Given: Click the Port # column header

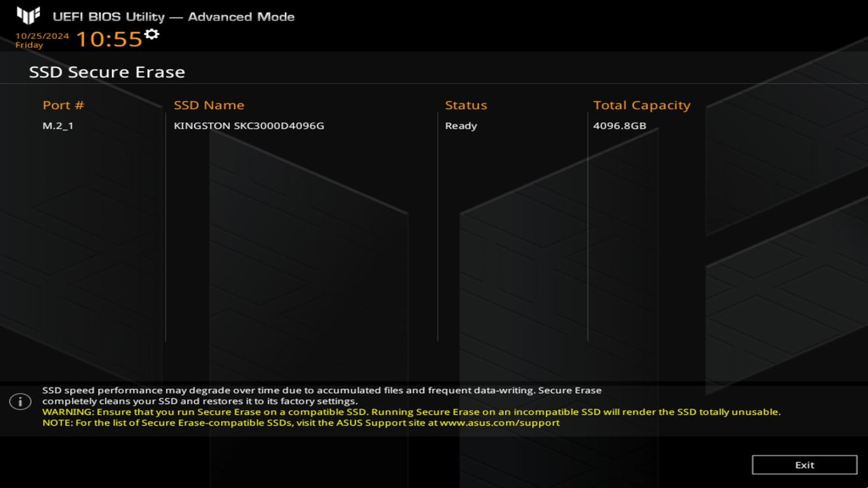Looking at the screenshot, I should (63, 105).
